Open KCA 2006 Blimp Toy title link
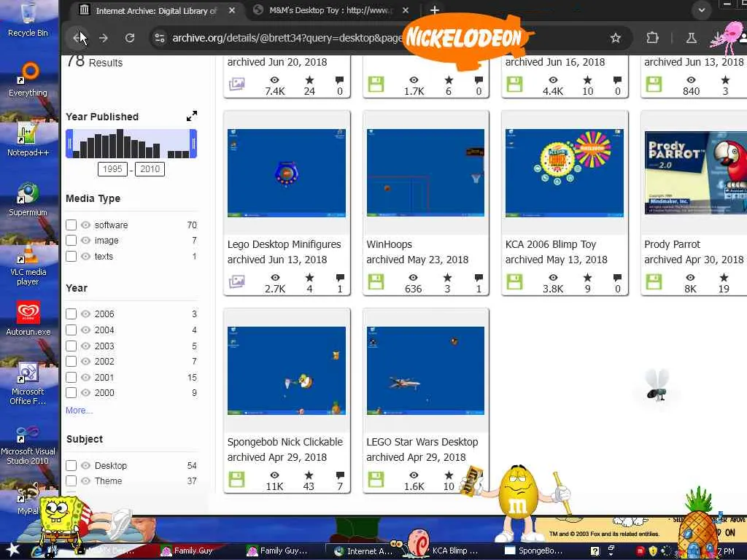Screen dimensions: 747x560 click(550, 244)
